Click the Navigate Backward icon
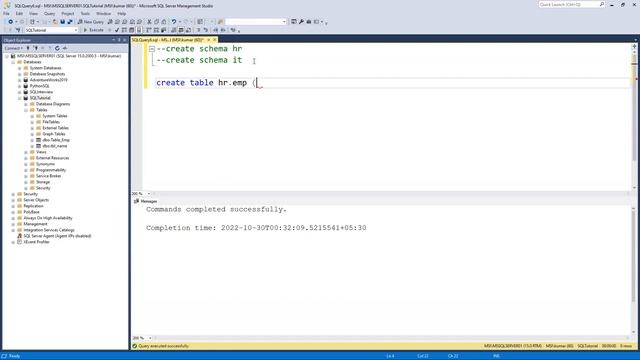This screenshot has height=360, width=640. pos(10,22)
